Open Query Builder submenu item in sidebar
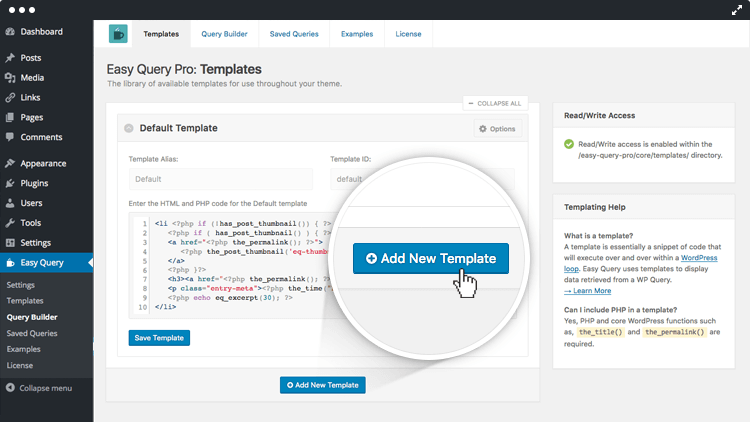The height and width of the screenshot is (422, 750). (x=32, y=317)
